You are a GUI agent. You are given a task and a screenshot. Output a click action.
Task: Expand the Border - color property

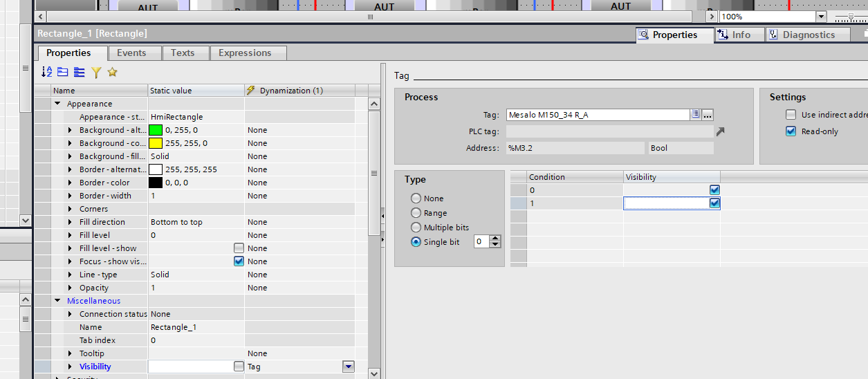pos(70,183)
